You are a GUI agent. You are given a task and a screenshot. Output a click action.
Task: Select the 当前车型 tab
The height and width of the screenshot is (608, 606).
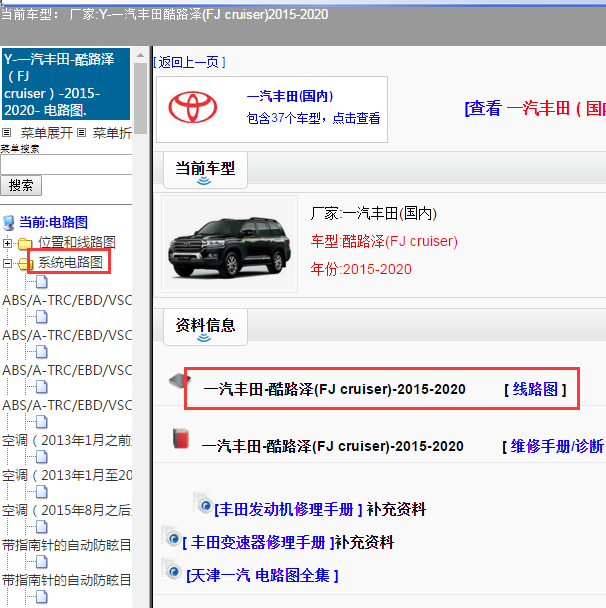click(205, 170)
